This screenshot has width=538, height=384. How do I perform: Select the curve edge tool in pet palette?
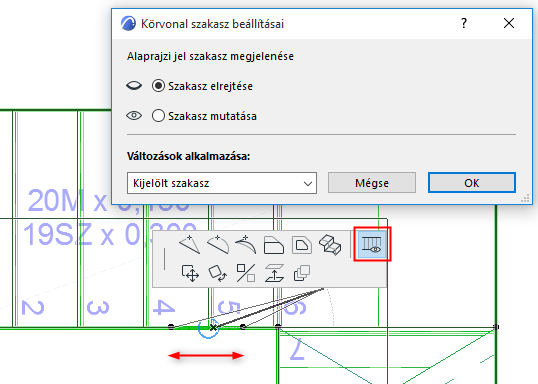[218, 245]
